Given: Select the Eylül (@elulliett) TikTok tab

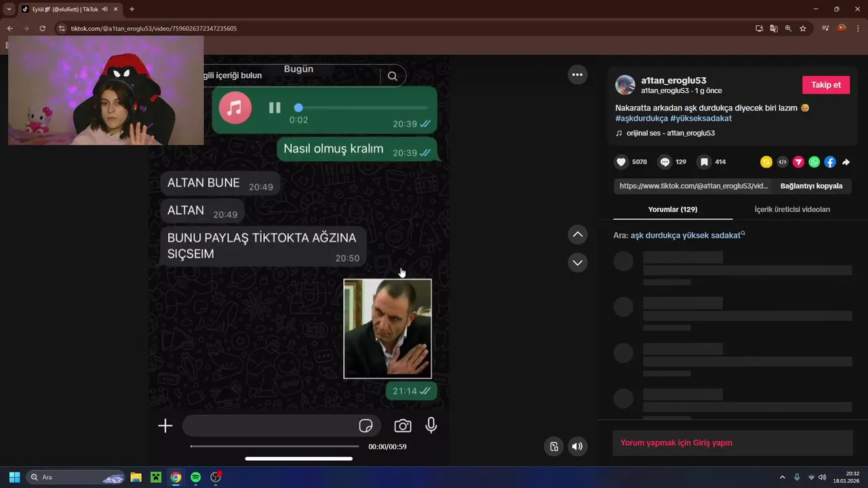Looking at the screenshot, I should coord(65,9).
